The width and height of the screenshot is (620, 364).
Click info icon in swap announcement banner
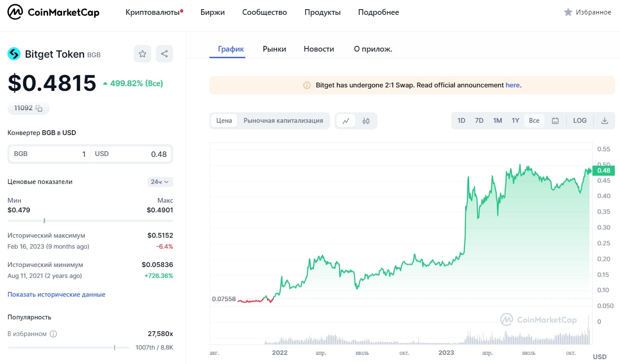(x=307, y=85)
